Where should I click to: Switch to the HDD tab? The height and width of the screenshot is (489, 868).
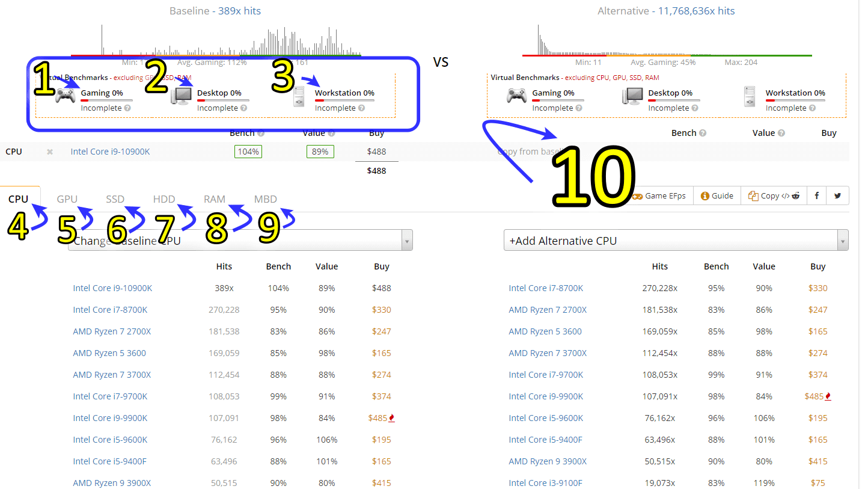pos(164,199)
